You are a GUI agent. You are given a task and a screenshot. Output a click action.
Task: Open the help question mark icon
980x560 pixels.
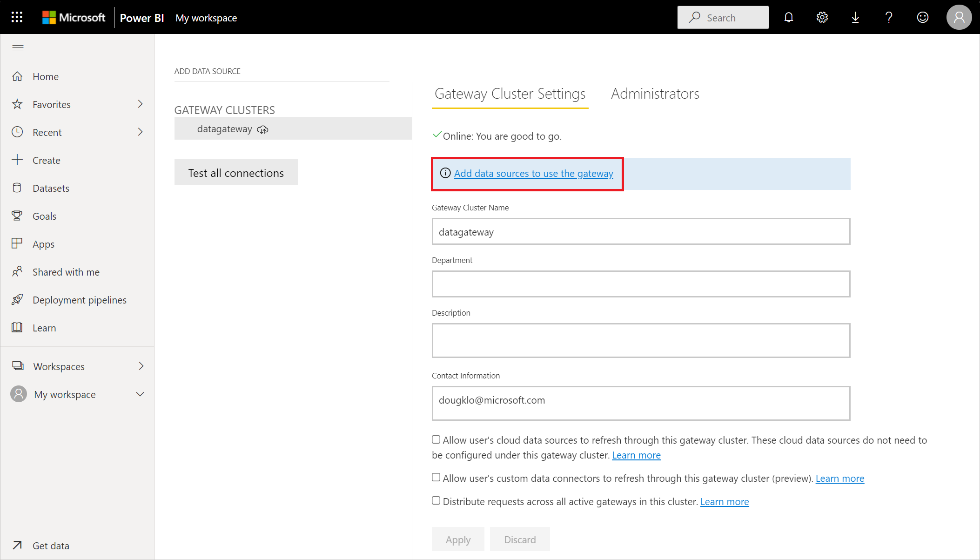889,17
